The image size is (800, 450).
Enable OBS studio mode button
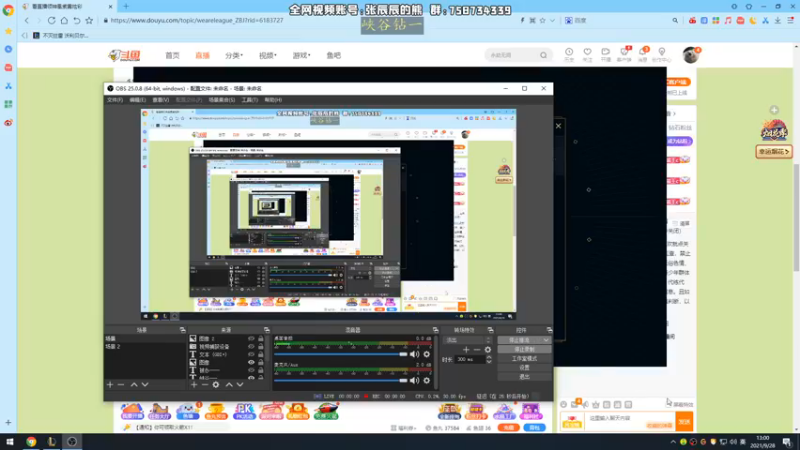[x=524, y=359]
